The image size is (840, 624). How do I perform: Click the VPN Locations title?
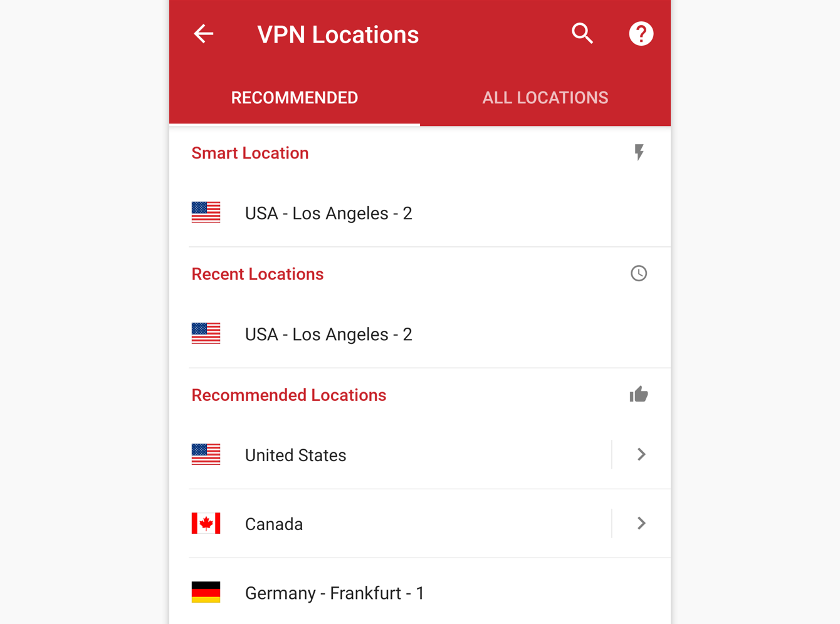tap(338, 34)
